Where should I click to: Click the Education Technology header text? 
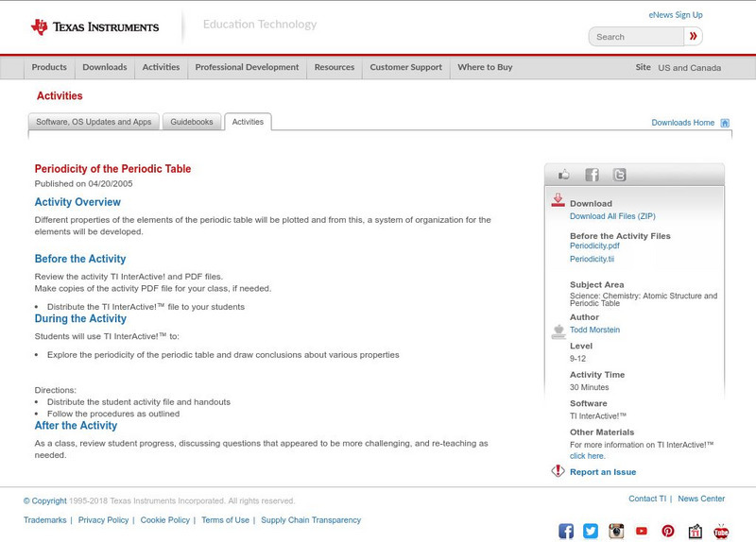260,25
